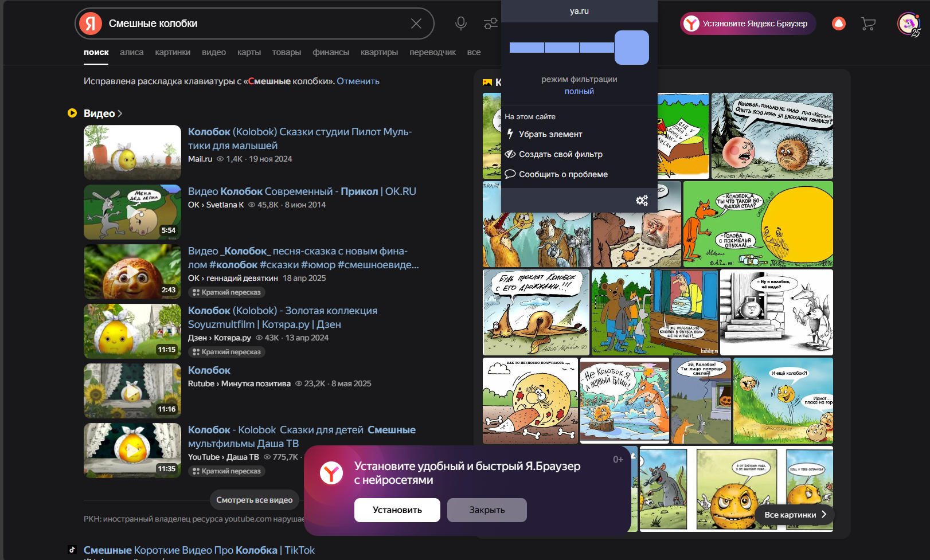Open the финансы tab
Viewport: 930px width, 560px height.
(331, 52)
